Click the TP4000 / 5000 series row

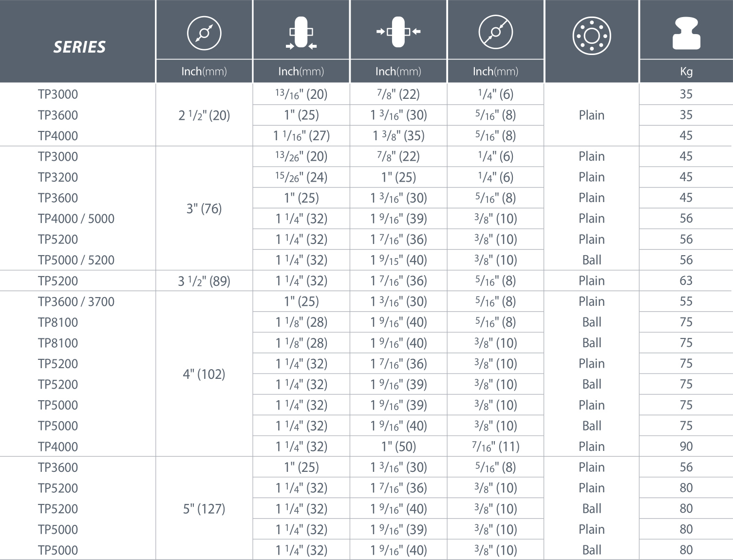(x=76, y=219)
